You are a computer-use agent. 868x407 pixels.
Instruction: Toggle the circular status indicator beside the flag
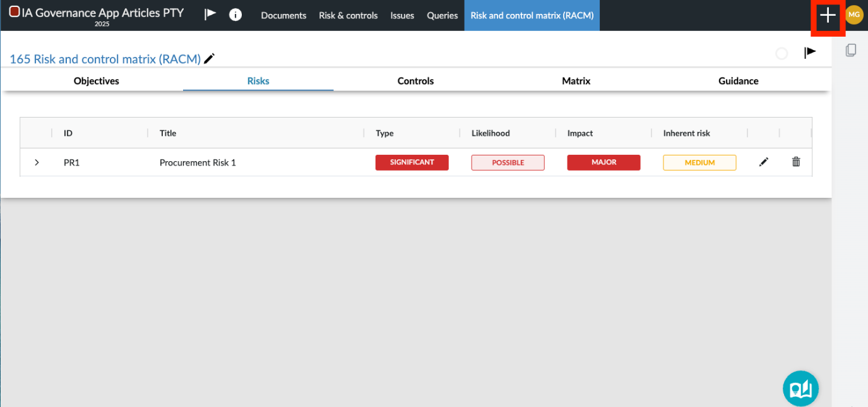click(782, 54)
